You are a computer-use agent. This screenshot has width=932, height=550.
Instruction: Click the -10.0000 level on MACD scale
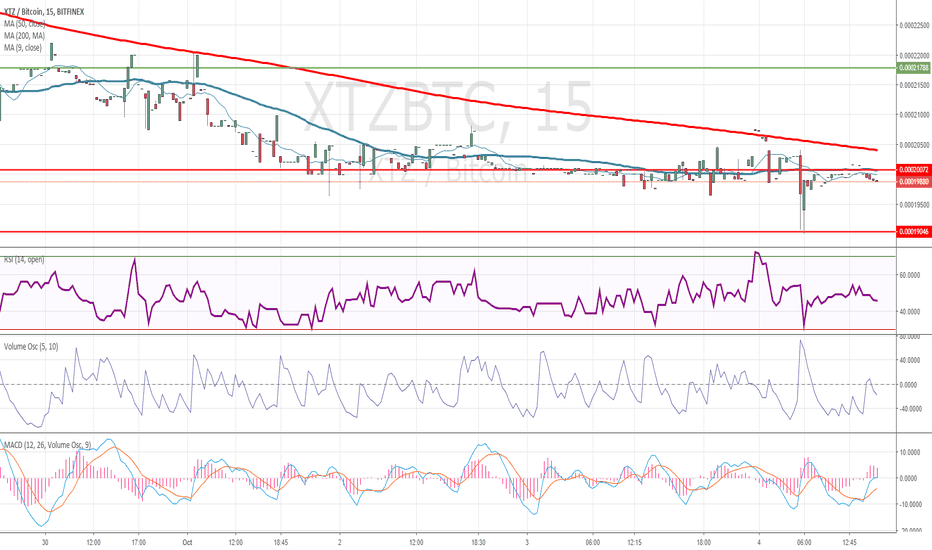911,504
